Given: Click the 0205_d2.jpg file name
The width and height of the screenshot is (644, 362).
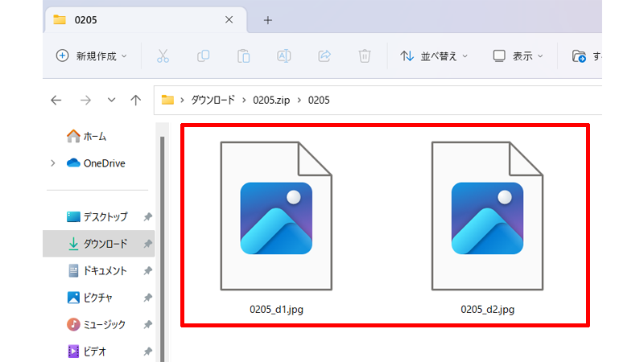Looking at the screenshot, I should pos(488,310).
